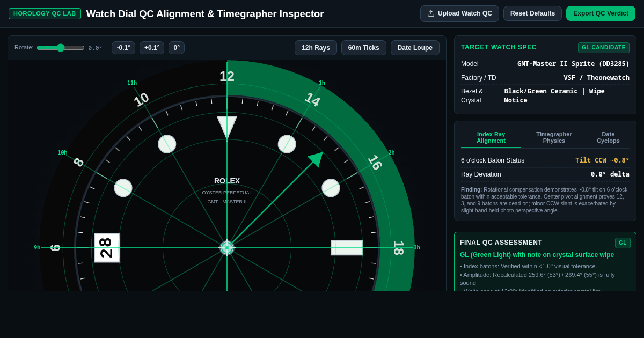Click the 10h ray label
Image resolution: width=644 pixels, height=338 pixels.
(63, 152)
